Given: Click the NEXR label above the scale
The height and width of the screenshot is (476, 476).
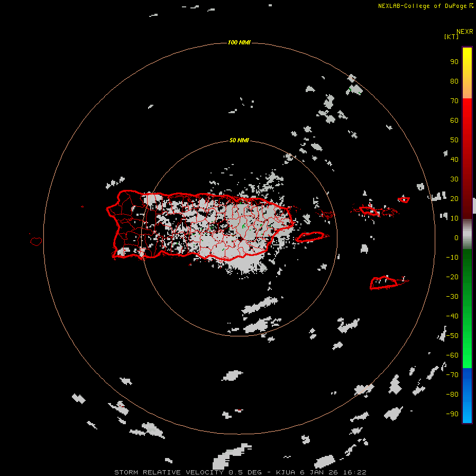Looking at the screenshot, I should 465,32.
